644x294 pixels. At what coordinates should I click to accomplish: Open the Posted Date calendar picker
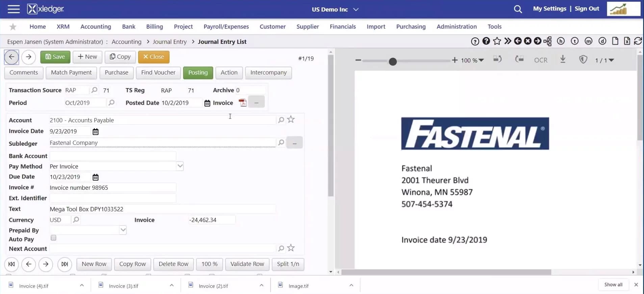(207, 103)
